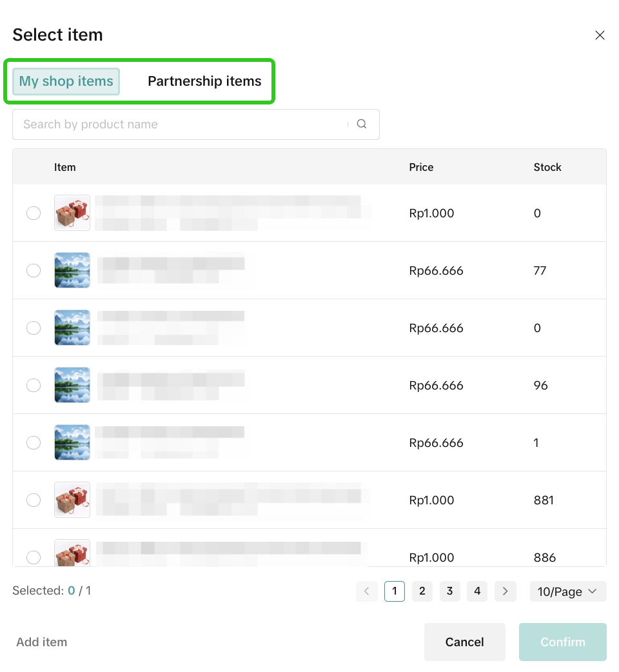
Task: Open page 4 of items
Action: click(x=477, y=591)
